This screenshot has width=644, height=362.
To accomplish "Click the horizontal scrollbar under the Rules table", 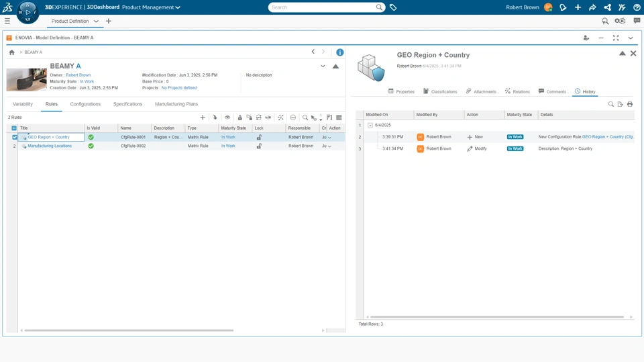I will pos(129,330).
